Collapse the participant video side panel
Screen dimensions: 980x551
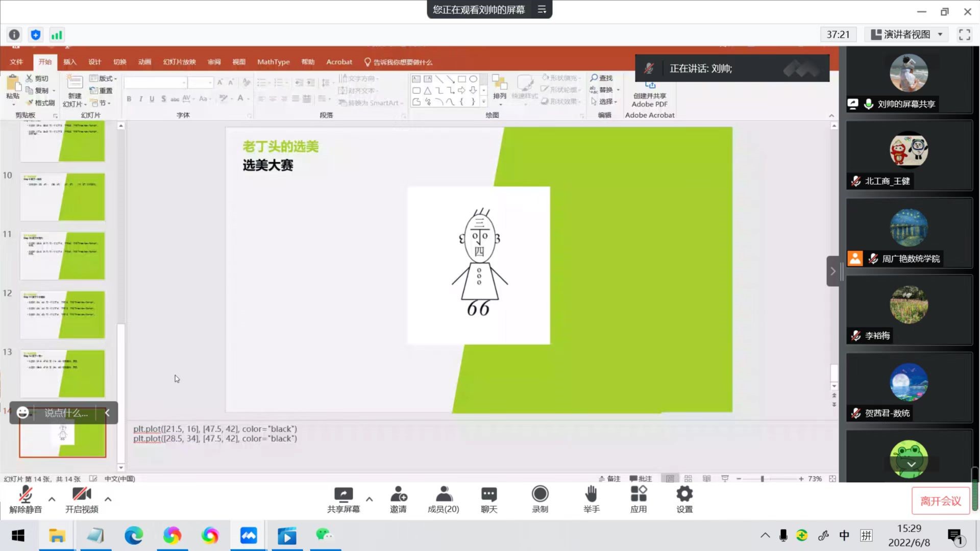point(832,271)
